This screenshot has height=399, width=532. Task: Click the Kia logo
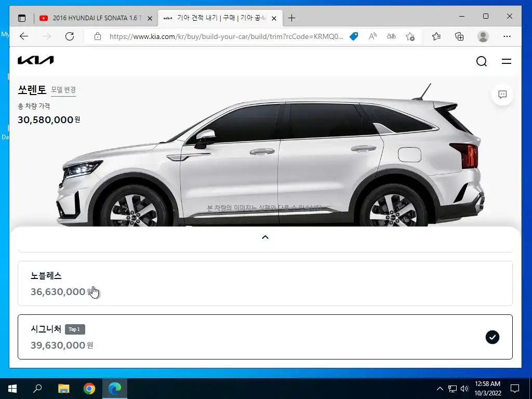pos(36,60)
